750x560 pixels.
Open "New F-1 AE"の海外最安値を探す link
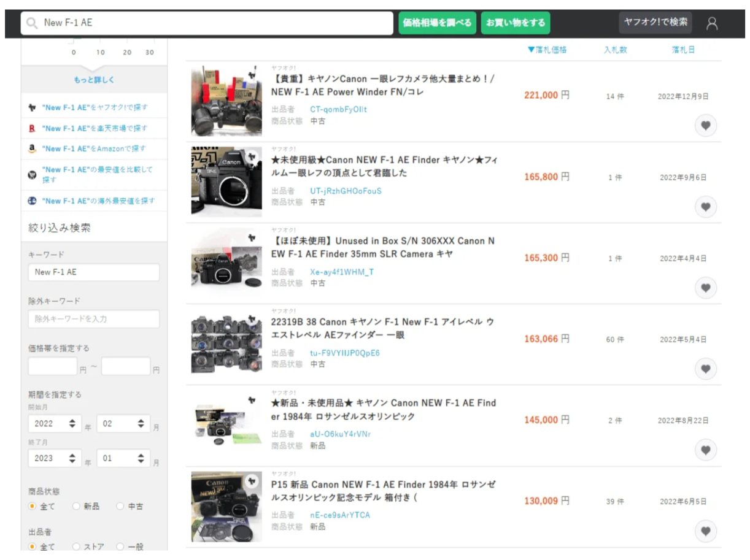tap(99, 201)
